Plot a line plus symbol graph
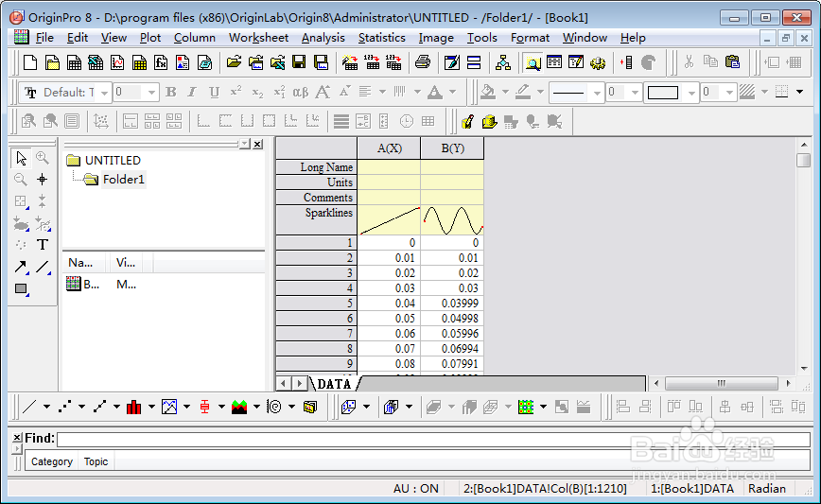This screenshot has width=821, height=504. tap(99, 407)
